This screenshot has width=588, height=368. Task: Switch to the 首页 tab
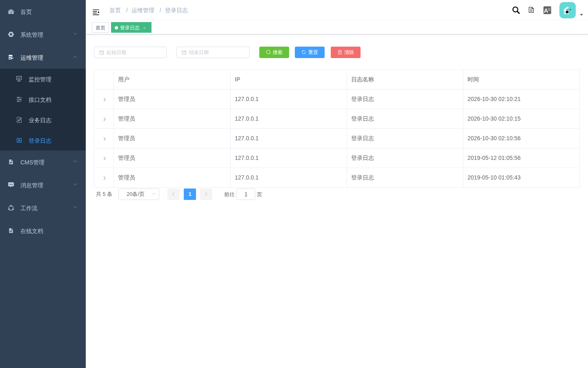click(100, 28)
